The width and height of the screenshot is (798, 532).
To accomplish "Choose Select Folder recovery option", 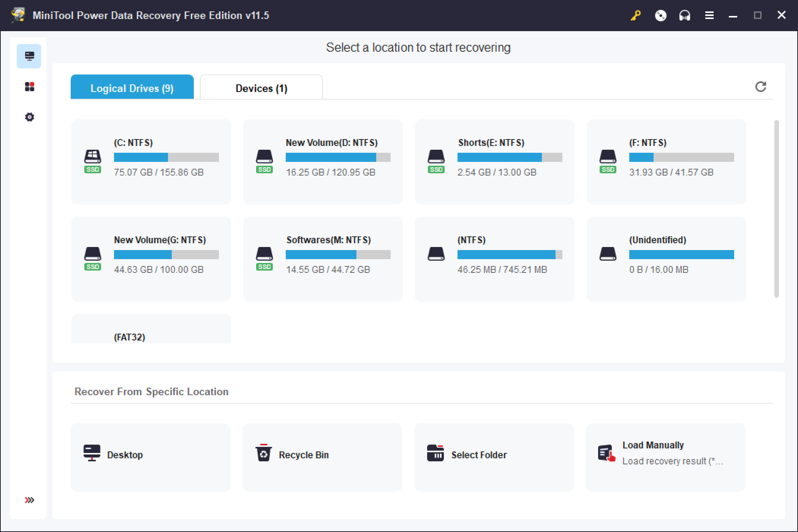I will click(x=494, y=458).
